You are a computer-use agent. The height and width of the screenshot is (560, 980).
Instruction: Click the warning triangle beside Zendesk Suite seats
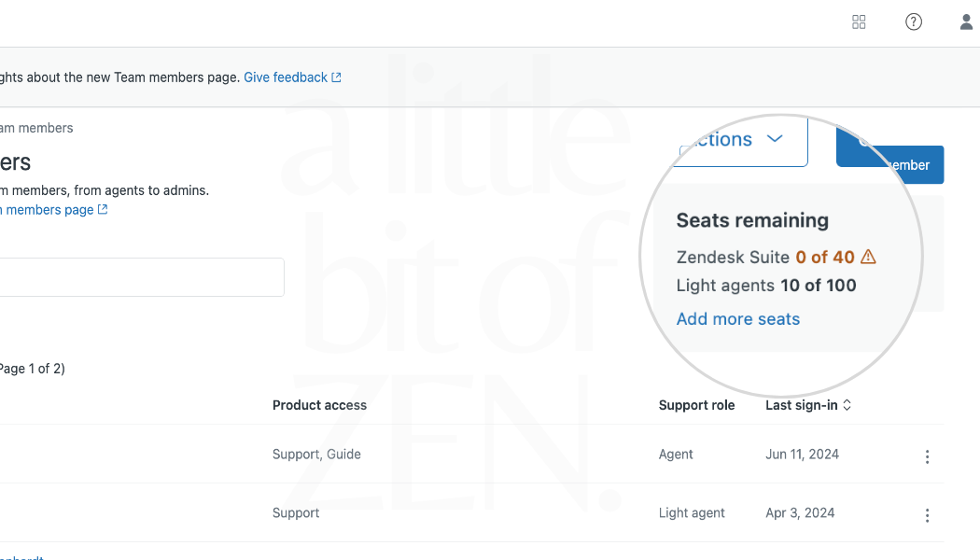pos(868,257)
